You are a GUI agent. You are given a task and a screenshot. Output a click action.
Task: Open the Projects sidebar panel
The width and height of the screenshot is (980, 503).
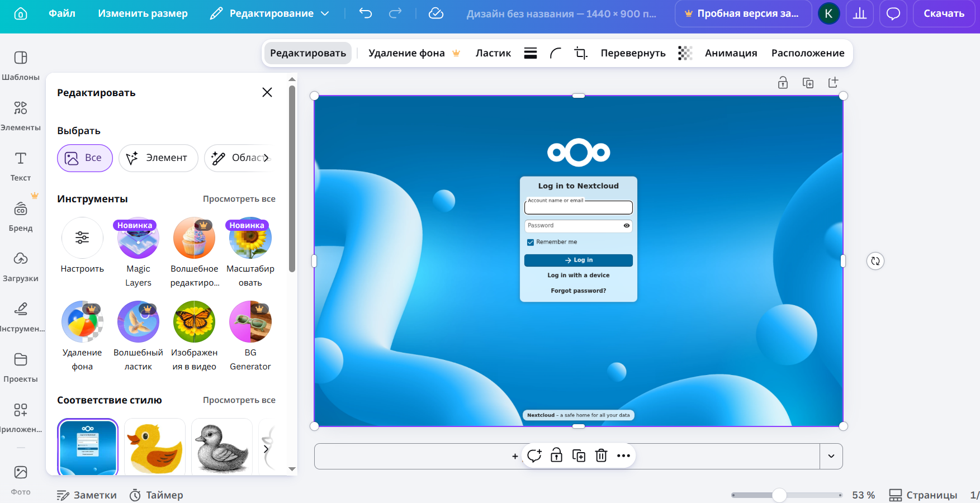[x=21, y=367]
